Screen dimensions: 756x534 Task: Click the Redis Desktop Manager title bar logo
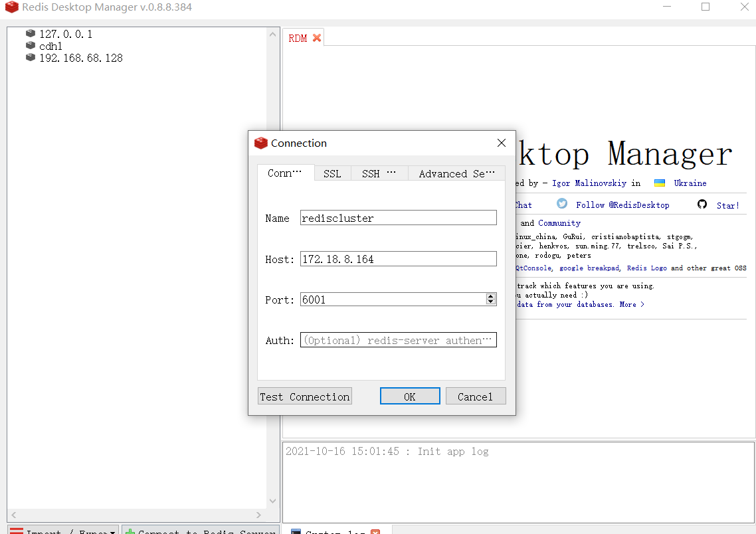pyautogui.click(x=12, y=7)
